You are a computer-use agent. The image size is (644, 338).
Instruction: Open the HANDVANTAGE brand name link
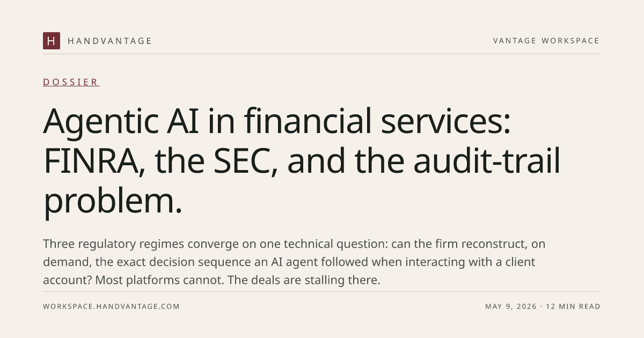pyautogui.click(x=110, y=41)
